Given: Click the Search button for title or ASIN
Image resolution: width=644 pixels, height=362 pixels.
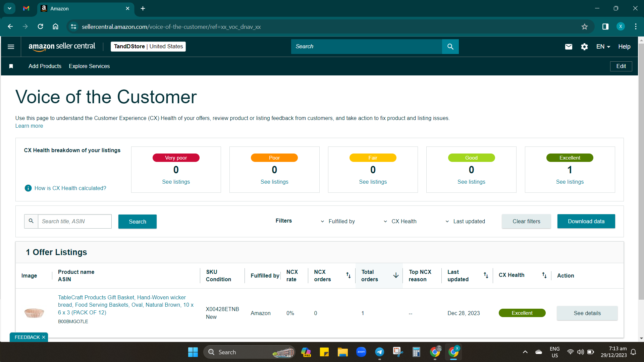Looking at the screenshot, I should click(x=138, y=222).
